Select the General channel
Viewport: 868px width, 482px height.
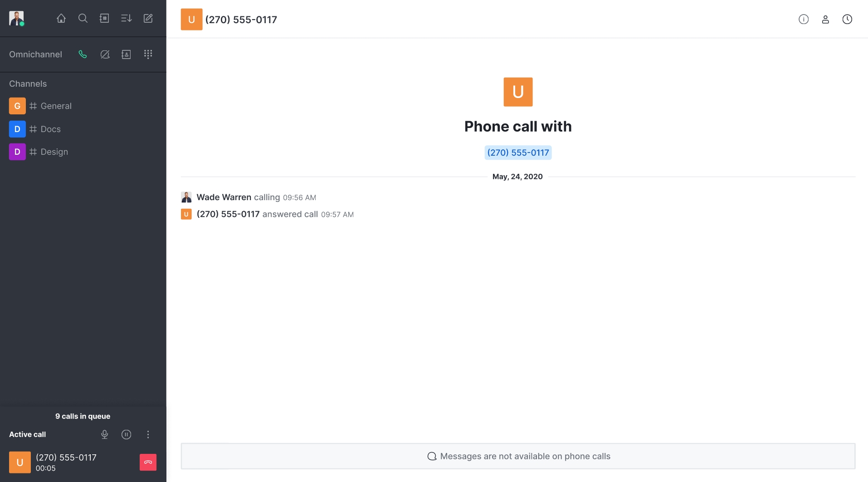[56, 106]
